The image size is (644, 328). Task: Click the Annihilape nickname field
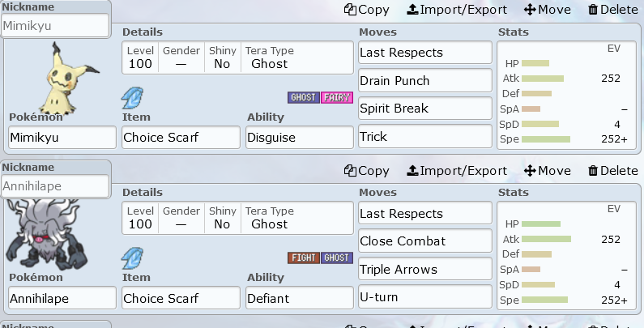(55, 186)
